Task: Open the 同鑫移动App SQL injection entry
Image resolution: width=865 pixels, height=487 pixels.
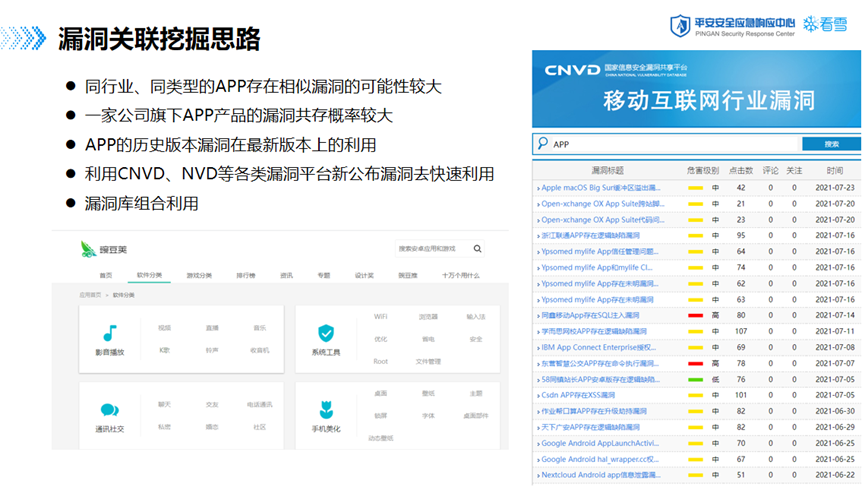Action: pos(590,315)
